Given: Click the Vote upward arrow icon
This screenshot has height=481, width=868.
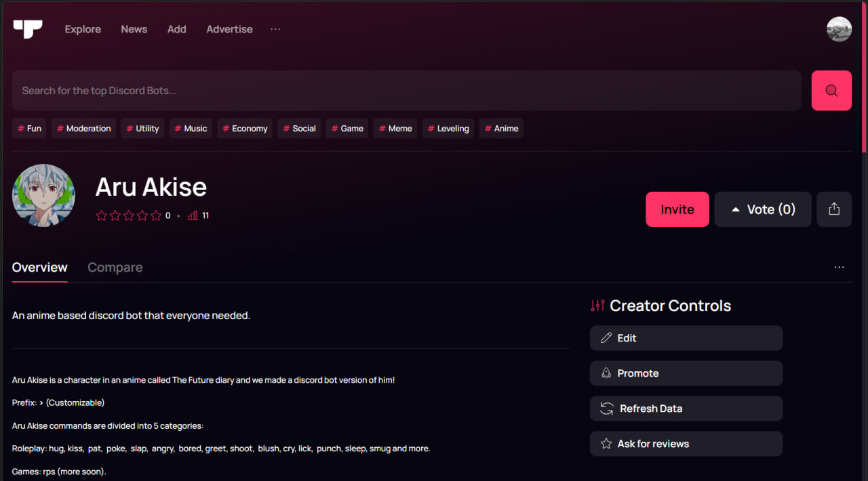Looking at the screenshot, I should click(735, 210).
